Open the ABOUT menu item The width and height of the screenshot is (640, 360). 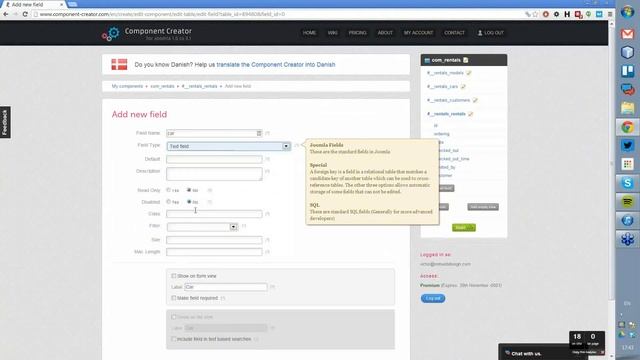click(384, 33)
